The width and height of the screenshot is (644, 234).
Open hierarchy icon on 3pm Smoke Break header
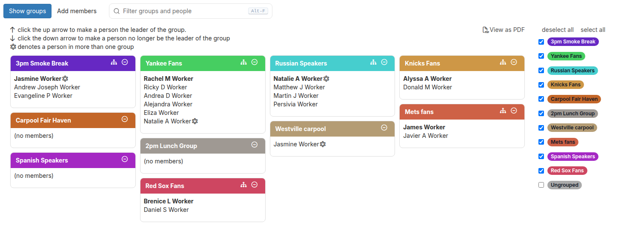[x=114, y=62]
